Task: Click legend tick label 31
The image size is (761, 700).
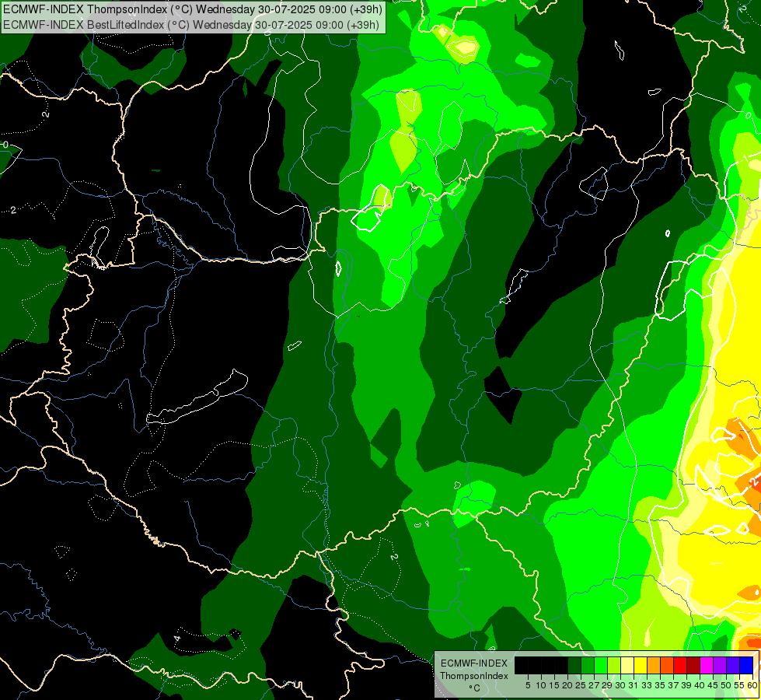Action: [634, 685]
